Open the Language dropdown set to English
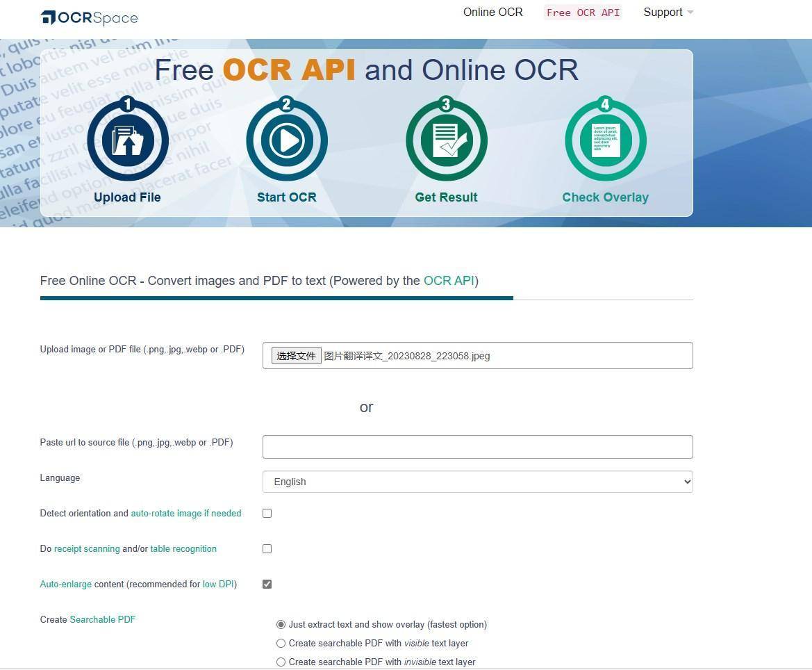The width and height of the screenshot is (812, 670). point(477,482)
